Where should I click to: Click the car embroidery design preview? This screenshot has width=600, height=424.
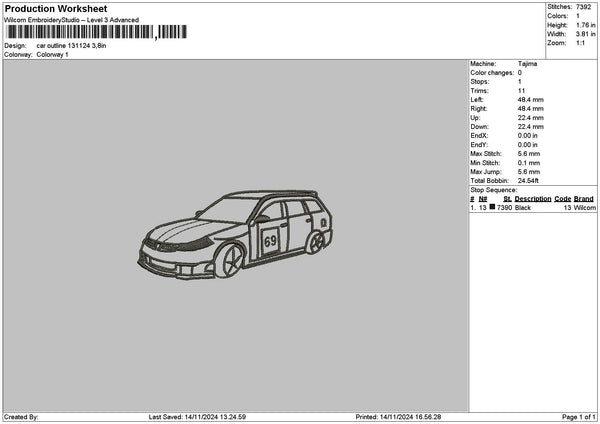point(235,235)
